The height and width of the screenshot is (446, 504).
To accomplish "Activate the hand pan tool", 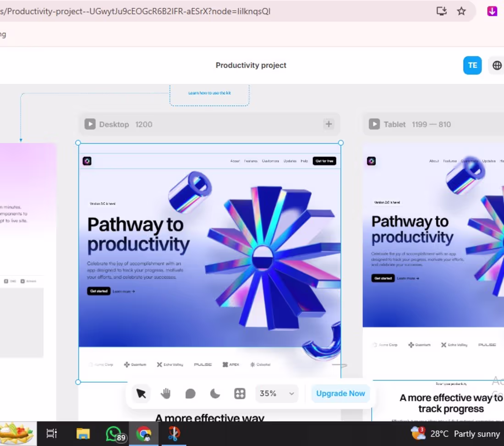I will point(165,393).
